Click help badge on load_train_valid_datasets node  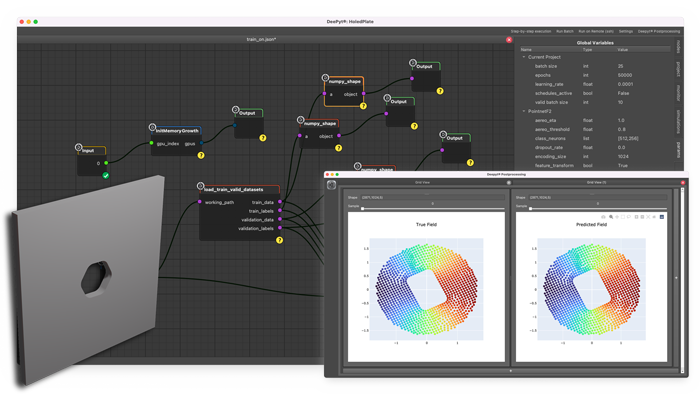point(279,240)
